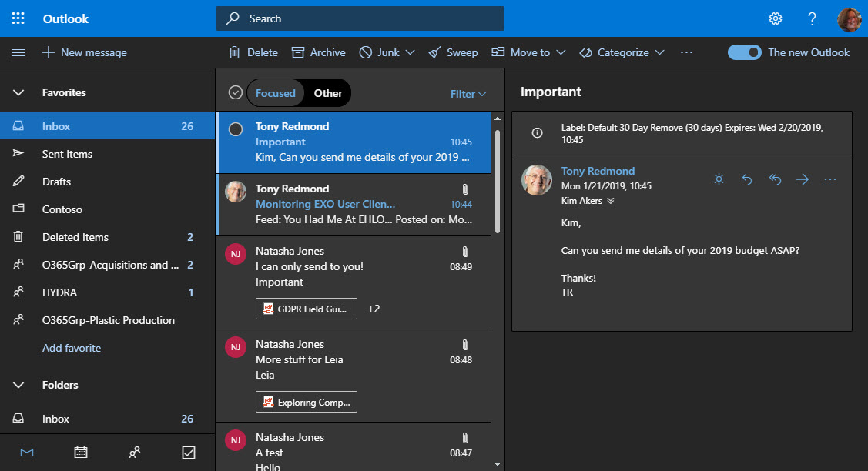868x471 pixels.
Task: Open the Contoso folder
Action: [x=107, y=209]
